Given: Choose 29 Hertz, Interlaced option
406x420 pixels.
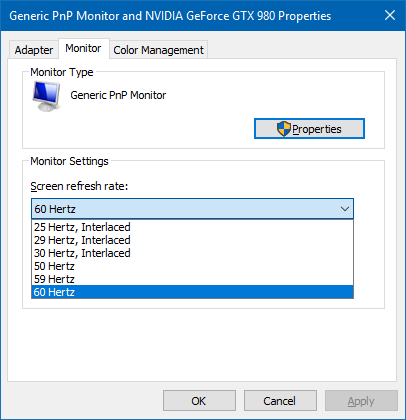Looking at the screenshot, I should coord(192,240).
